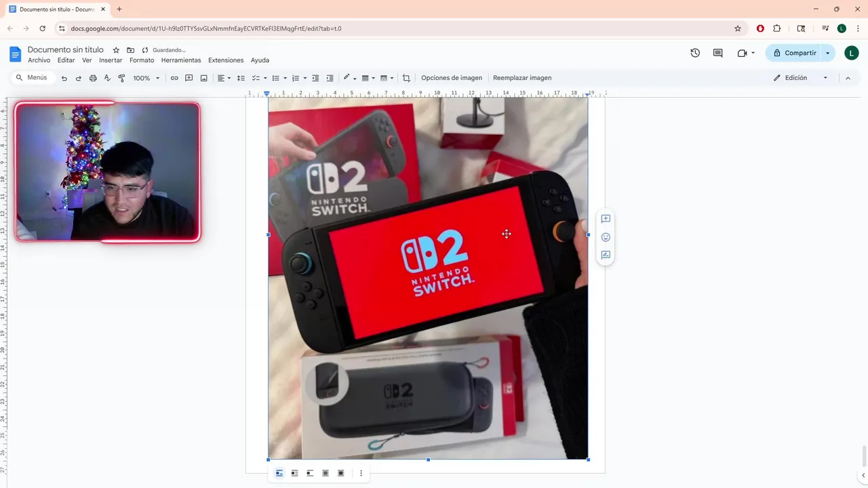868x488 pixels.
Task: Reload the page in the browser
Action: pos(42,28)
